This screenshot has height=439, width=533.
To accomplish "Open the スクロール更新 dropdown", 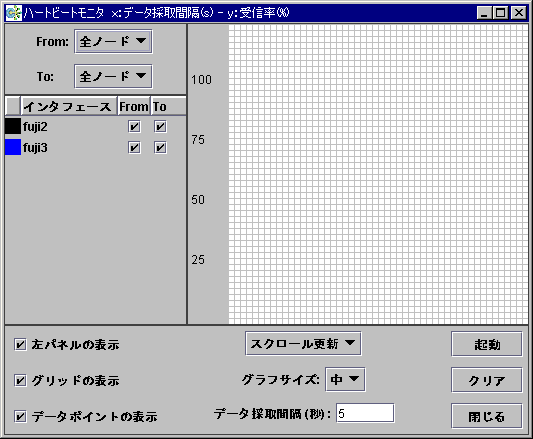I will [x=303, y=343].
